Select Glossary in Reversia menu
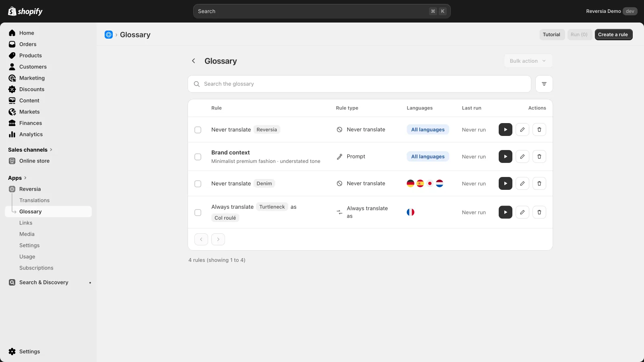 coord(48,212)
